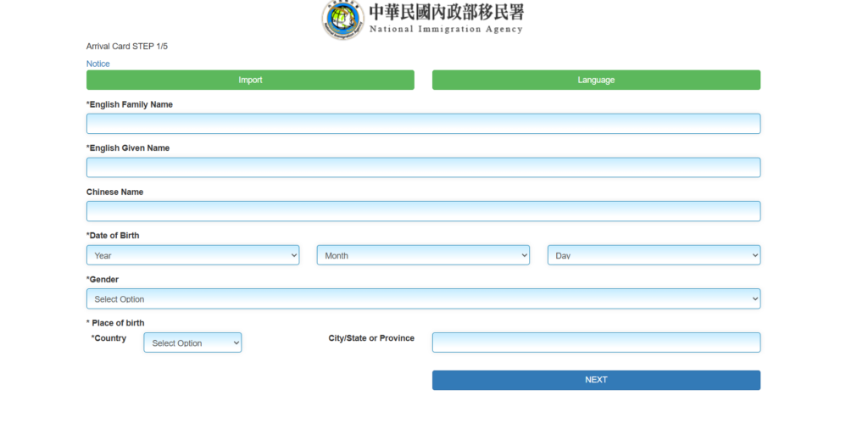Image resolution: width=868 pixels, height=429 pixels.
Task: Open the Country of birth dropdown
Action: [x=192, y=343]
